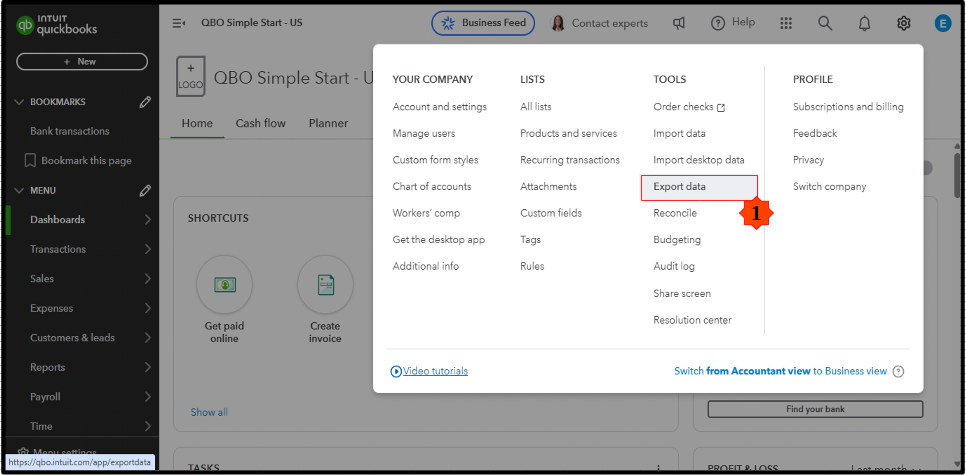Collapse the Bookmarks section
This screenshot has height=475, width=966.
click(x=20, y=102)
